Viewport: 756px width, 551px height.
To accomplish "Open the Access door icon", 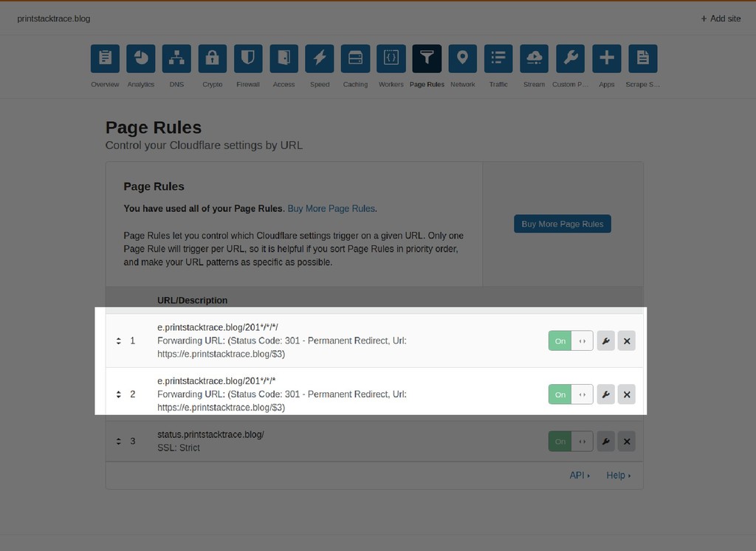I will coord(284,58).
